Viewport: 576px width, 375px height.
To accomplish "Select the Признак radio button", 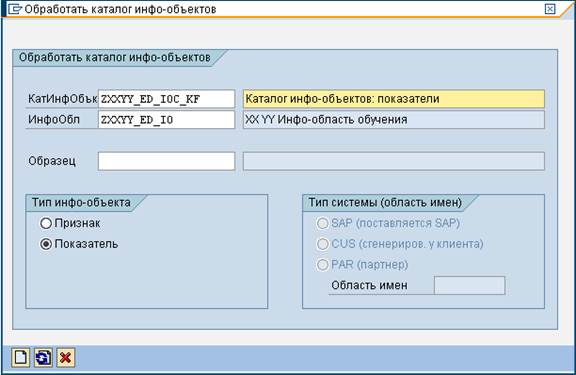I will pyautogui.click(x=46, y=223).
